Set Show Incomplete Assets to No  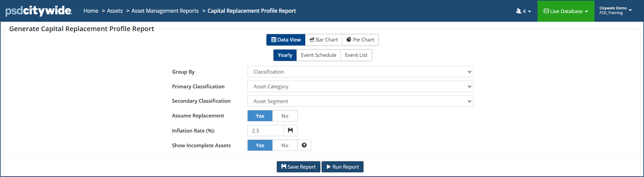pyautogui.click(x=285, y=145)
